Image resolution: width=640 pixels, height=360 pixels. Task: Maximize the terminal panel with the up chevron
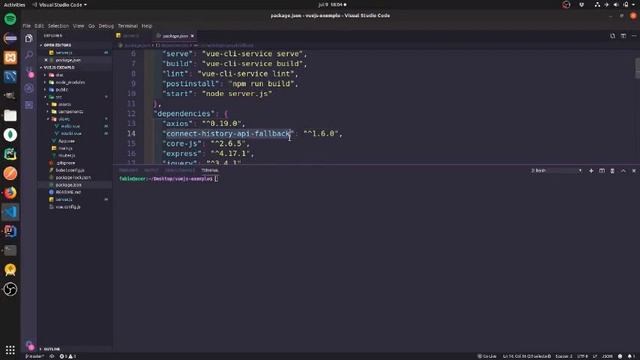click(x=623, y=171)
